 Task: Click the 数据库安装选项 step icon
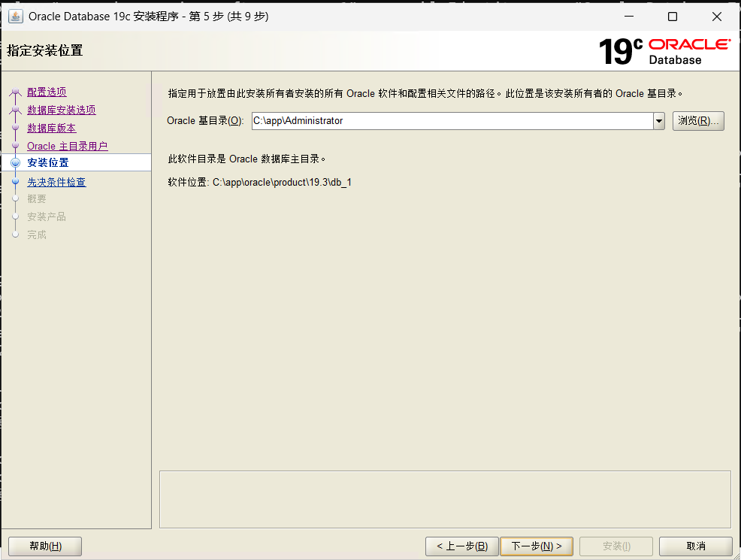[x=16, y=110]
